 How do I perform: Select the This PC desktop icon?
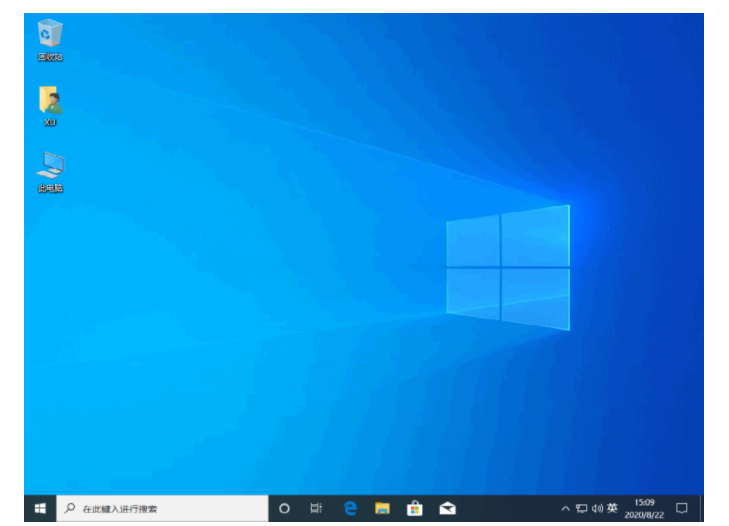[50, 172]
